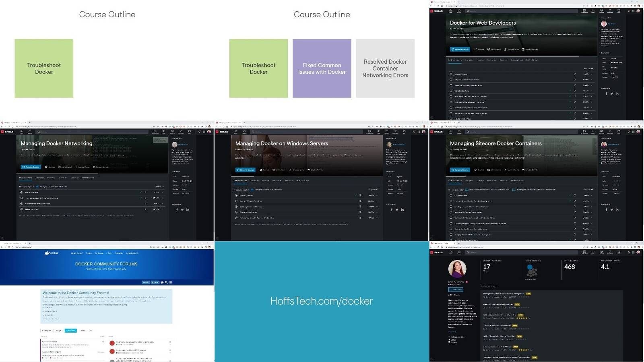Expand the Using Docker Tools module chevron
Viewport: 644px width, 362px height.
(x=591, y=91)
